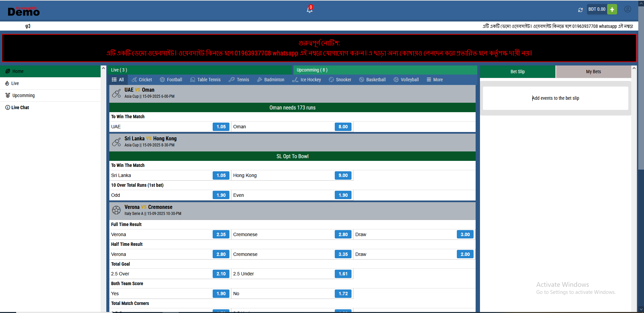The width and height of the screenshot is (644, 313).
Task: Click the megaphone announcement icon
Action: pos(28,26)
